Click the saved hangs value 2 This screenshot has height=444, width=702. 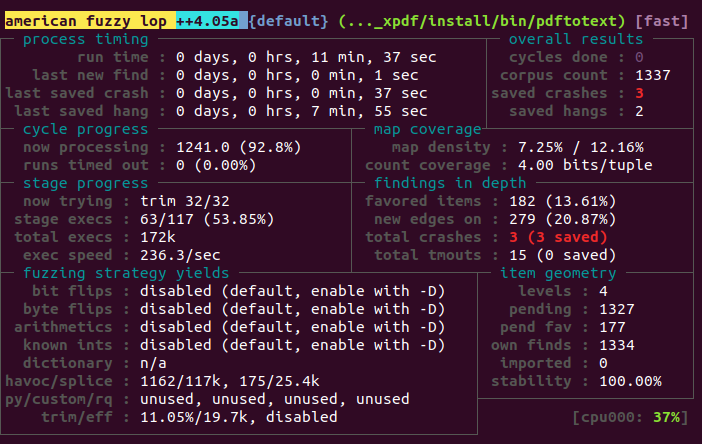coord(639,111)
